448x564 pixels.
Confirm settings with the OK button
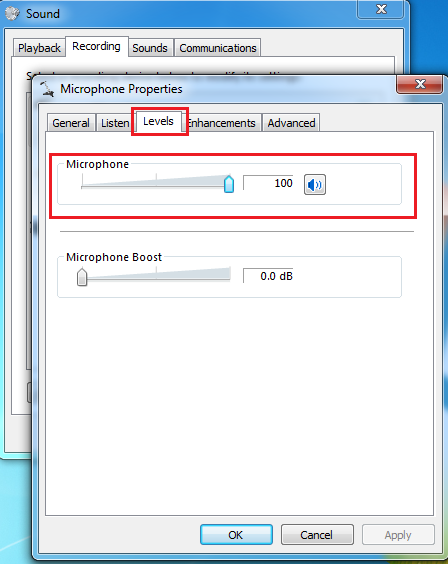click(x=236, y=535)
